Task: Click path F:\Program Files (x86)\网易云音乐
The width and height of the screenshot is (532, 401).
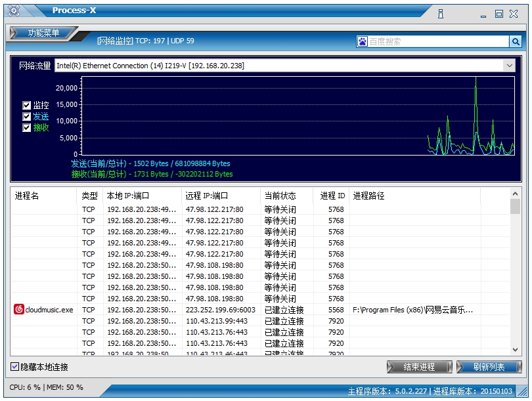Action: (x=413, y=310)
